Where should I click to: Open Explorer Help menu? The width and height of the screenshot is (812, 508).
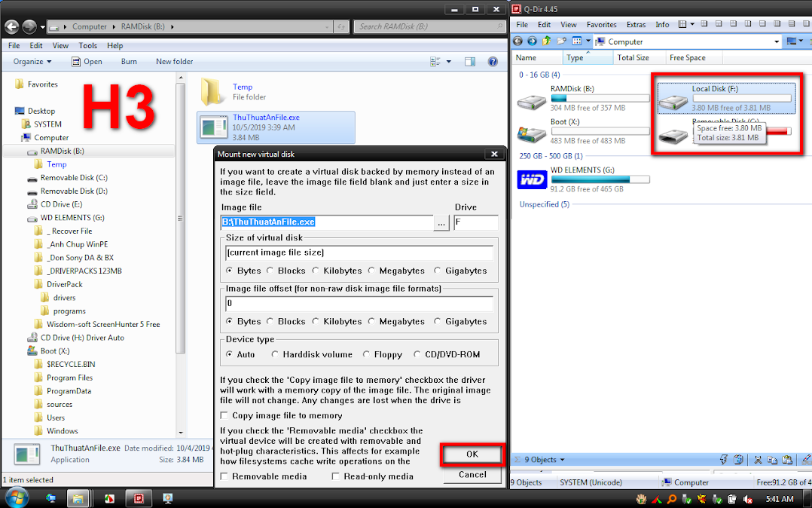pyautogui.click(x=114, y=46)
